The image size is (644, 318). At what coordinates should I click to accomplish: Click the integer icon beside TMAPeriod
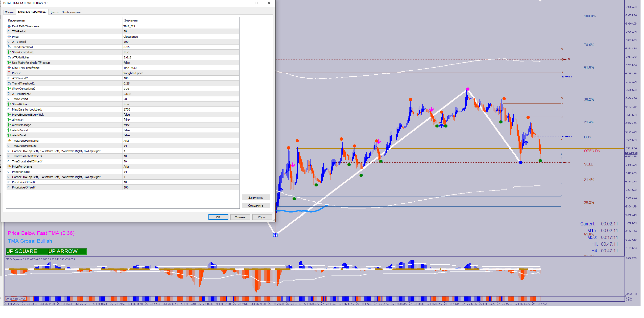[9, 31]
